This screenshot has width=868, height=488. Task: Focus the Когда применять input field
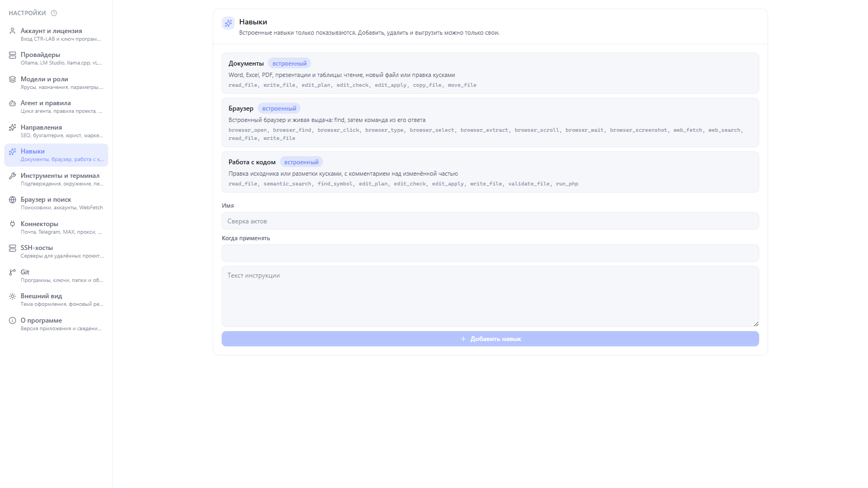tap(490, 253)
